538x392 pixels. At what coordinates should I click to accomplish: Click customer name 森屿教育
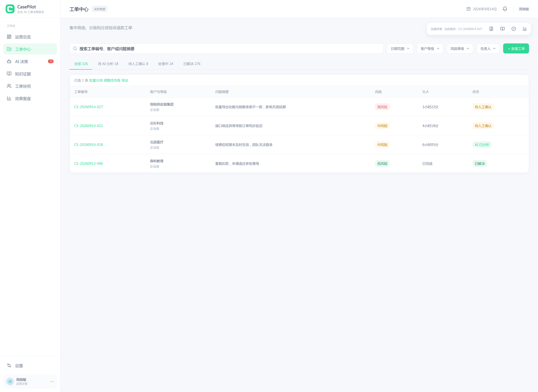click(x=157, y=161)
